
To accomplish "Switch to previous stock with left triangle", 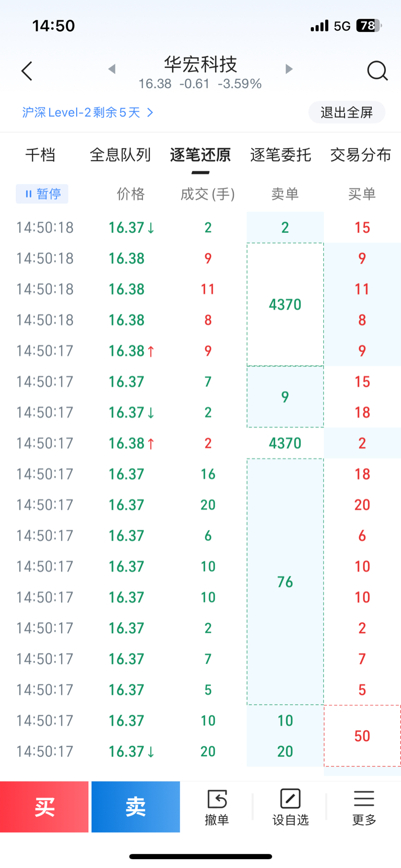I will click(112, 69).
